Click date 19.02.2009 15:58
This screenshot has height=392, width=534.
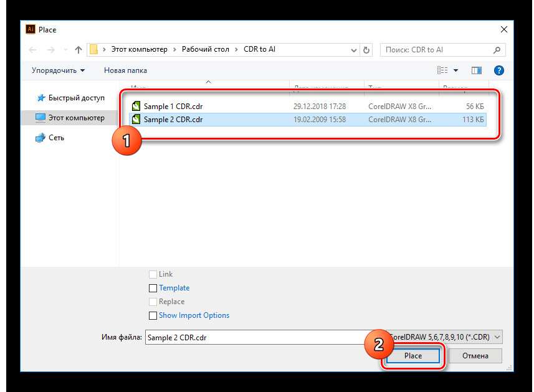[x=320, y=120]
